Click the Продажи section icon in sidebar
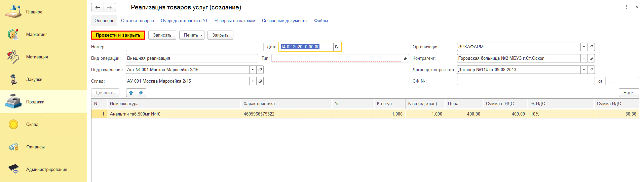This screenshot has height=182, width=644. coord(13,102)
